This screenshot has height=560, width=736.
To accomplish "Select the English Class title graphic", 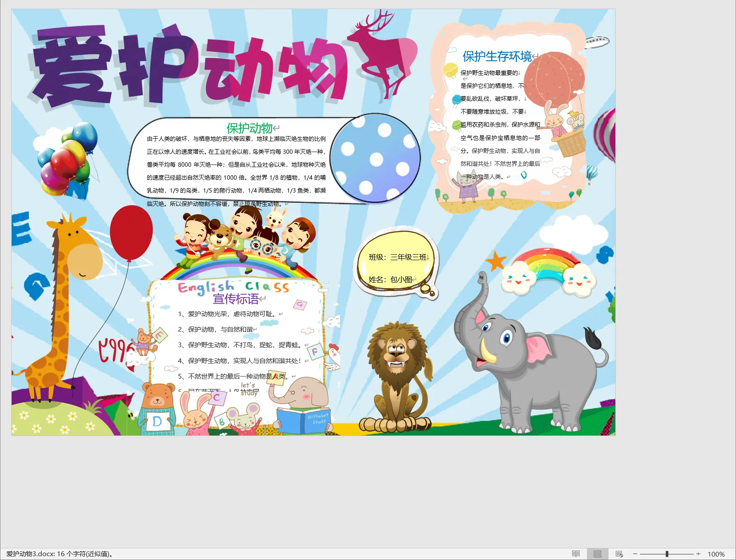I will [233, 287].
